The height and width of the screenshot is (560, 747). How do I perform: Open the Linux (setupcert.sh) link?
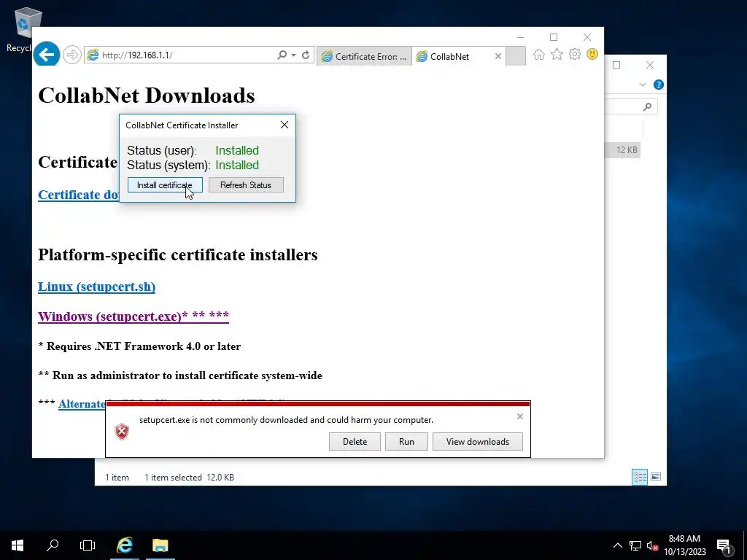(x=97, y=287)
